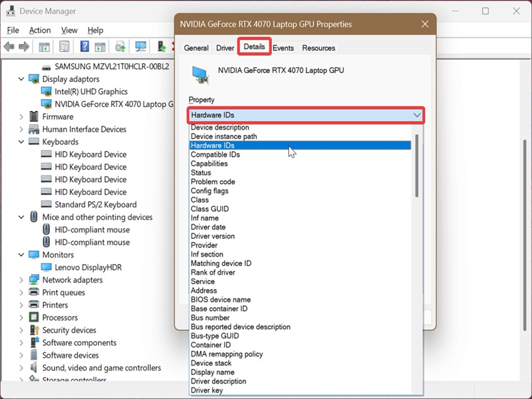Image resolution: width=532 pixels, height=399 pixels.
Task: Click the Enable device toolbar icon
Action: point(162,47)
